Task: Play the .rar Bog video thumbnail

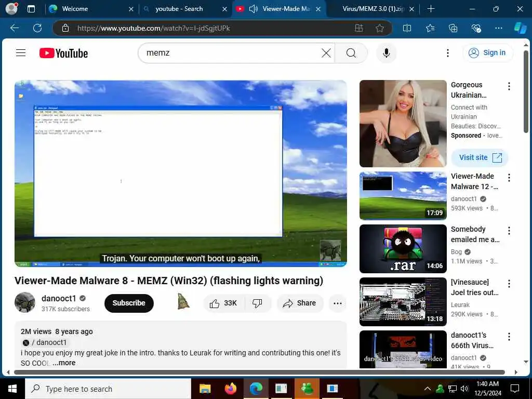Action: [x=403, y=249]
